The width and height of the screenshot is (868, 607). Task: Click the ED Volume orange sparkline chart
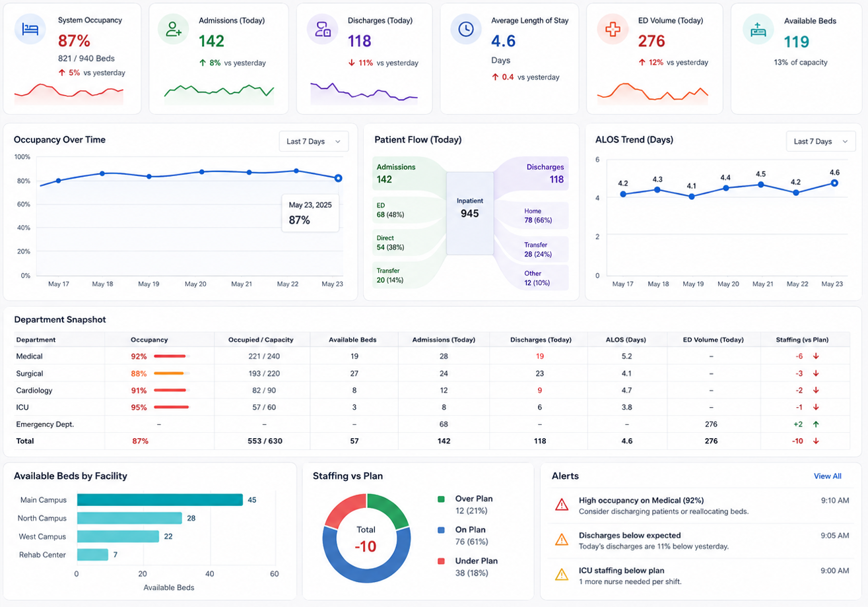point(652,93)
